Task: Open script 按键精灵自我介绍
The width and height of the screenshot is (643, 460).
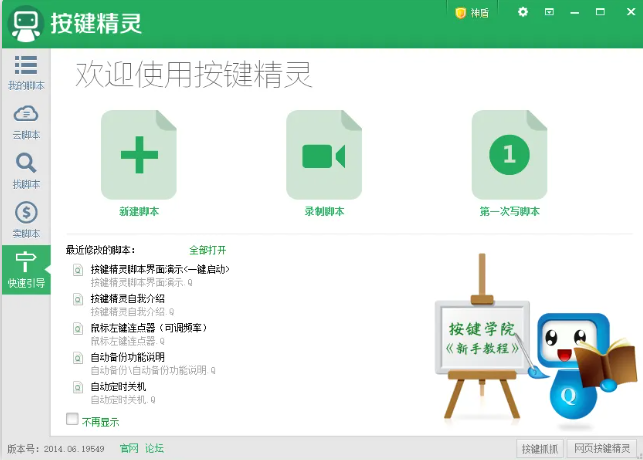Action: tap(128, 298)
